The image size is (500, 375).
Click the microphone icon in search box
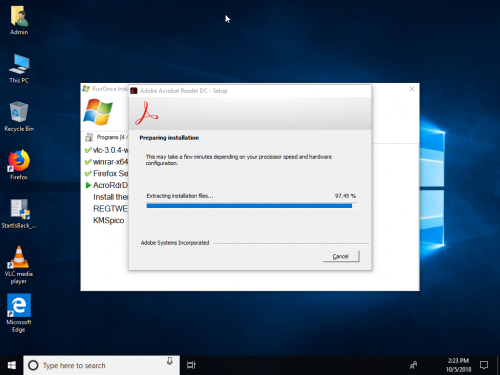(x=170, y=361)
